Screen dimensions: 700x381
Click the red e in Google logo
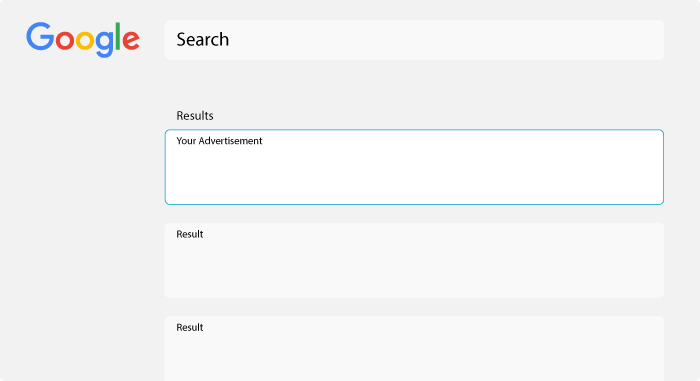(131, 40)
